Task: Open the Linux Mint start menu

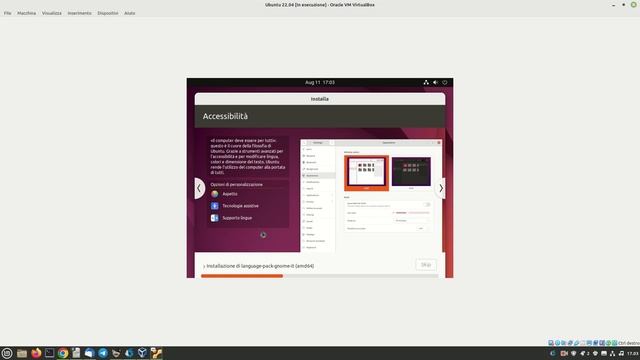Action: click(7, 353)
